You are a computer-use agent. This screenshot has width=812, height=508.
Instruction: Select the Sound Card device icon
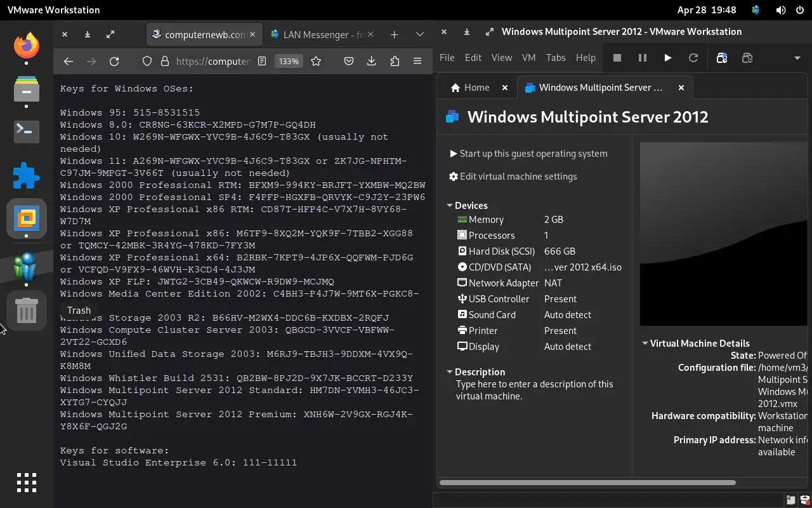pyautogui.click(x=462, y=315)
